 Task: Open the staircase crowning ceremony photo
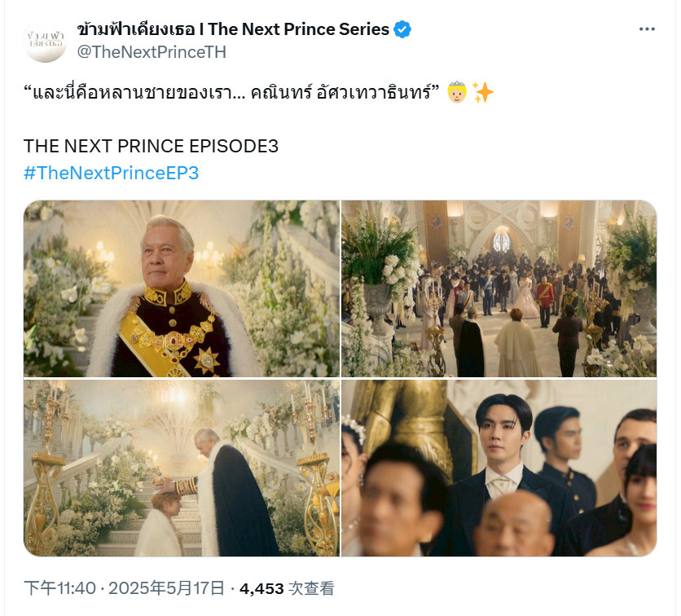pyautogui.click(x=182, y=468)
